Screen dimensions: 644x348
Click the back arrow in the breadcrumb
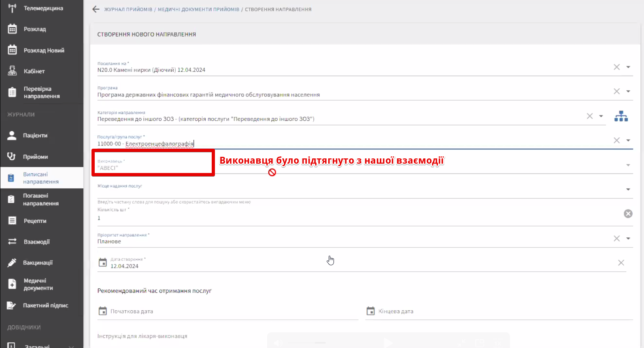pos(96,9)
